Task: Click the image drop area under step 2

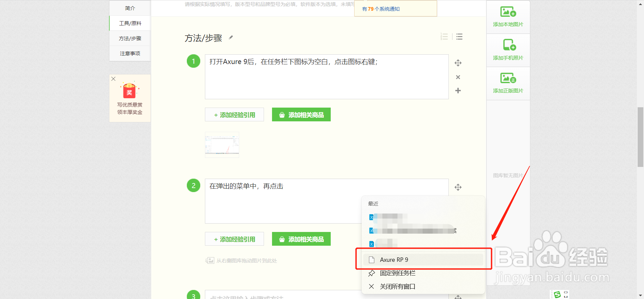Action: tap(241, 260)
